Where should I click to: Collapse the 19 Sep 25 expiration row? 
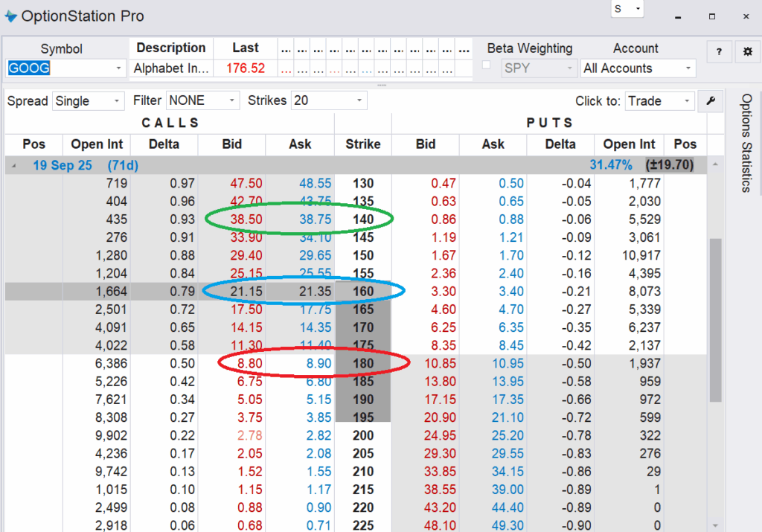pos(13,166)
